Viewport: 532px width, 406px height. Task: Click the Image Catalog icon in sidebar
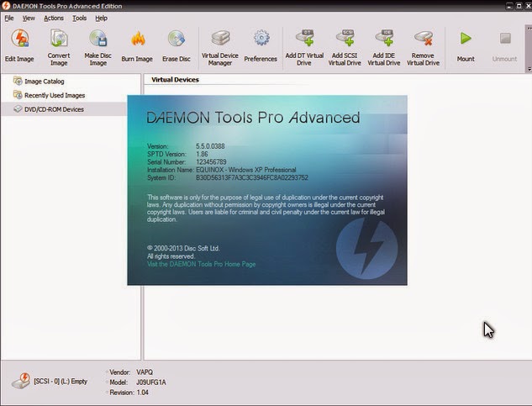(18, 81)
